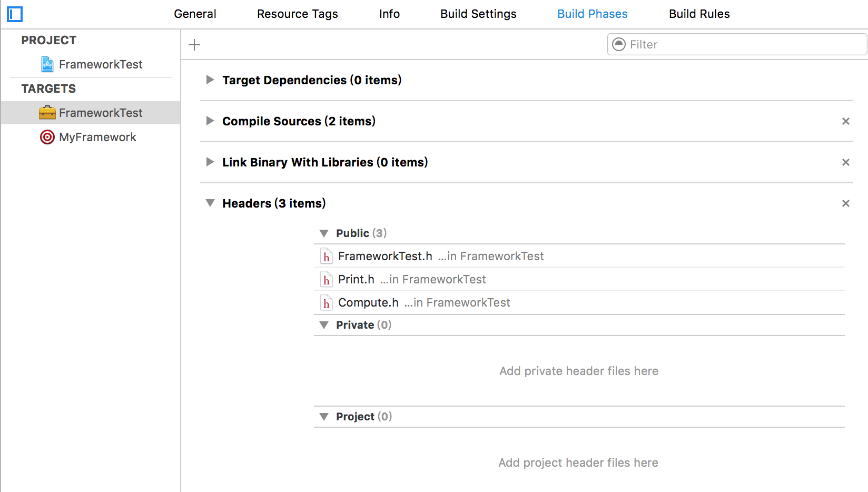Select the MyFramework target bullseye icon
Image resolution: width=868 pixels, height=492 pixels.
pos(47,137)
